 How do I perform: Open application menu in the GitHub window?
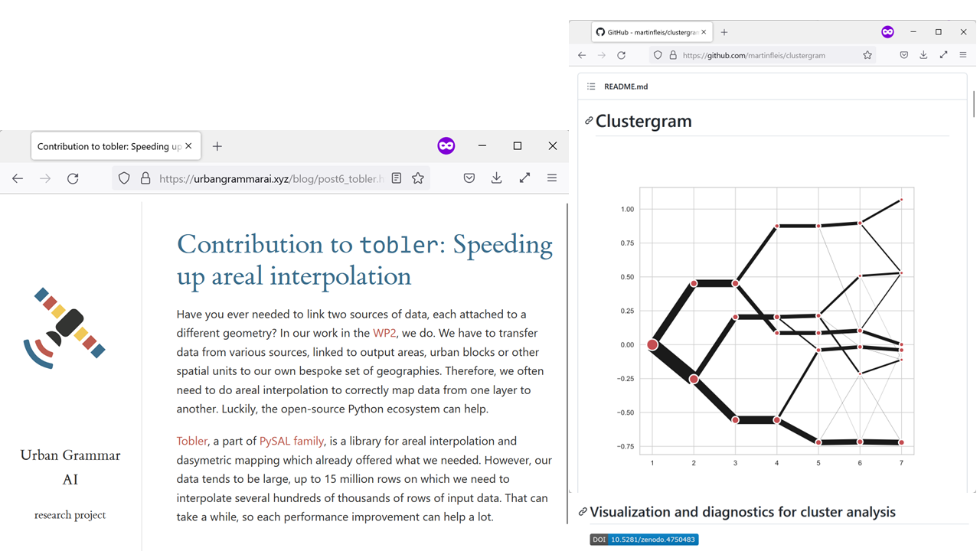[963, 55]
